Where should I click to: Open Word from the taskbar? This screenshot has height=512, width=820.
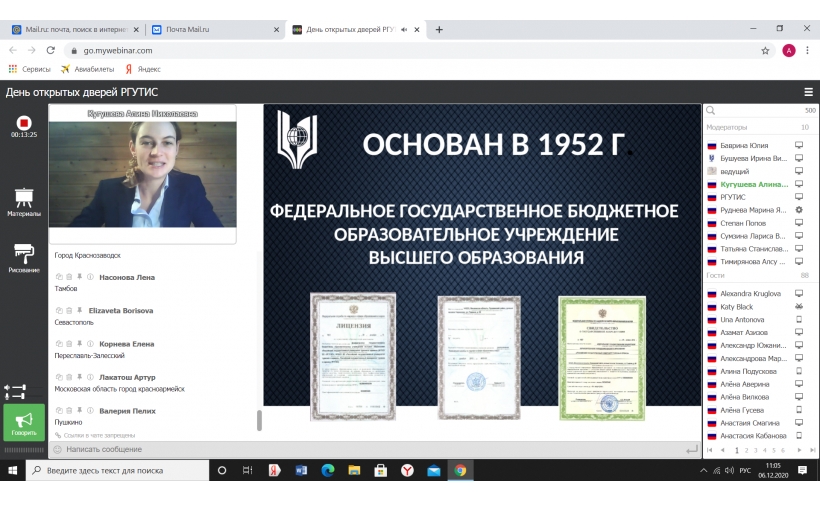(301, 470)
